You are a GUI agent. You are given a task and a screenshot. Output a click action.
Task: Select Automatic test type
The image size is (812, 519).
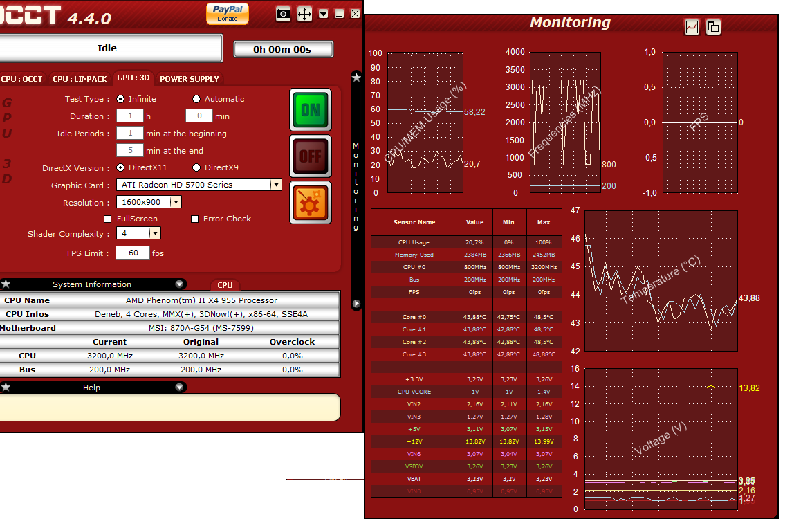pos(196,99)
